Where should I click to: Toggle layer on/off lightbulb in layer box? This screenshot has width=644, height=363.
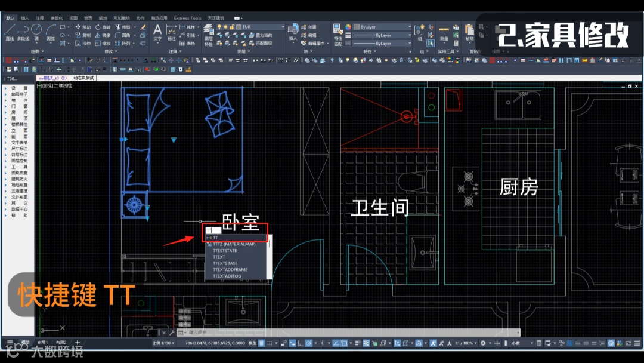[219, 27]
